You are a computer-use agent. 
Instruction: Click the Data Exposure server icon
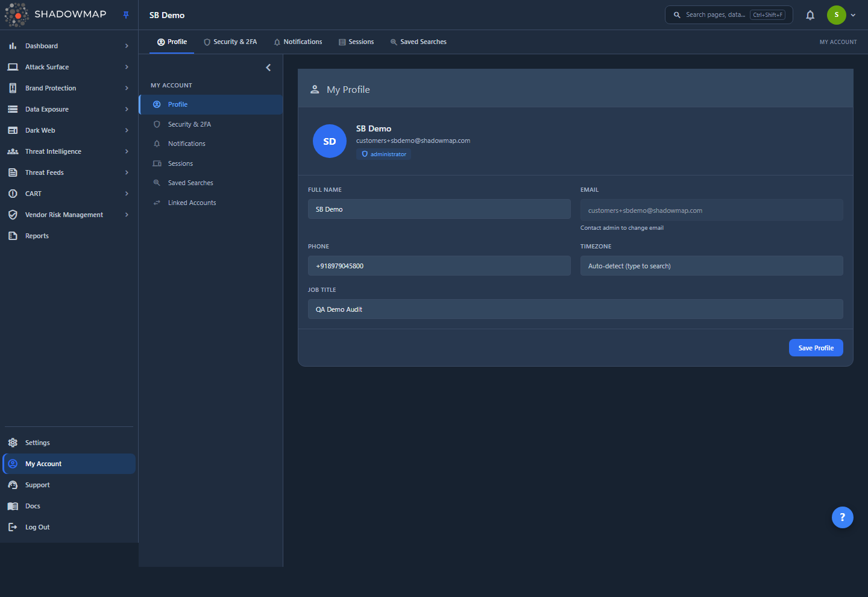coord(13,109)
